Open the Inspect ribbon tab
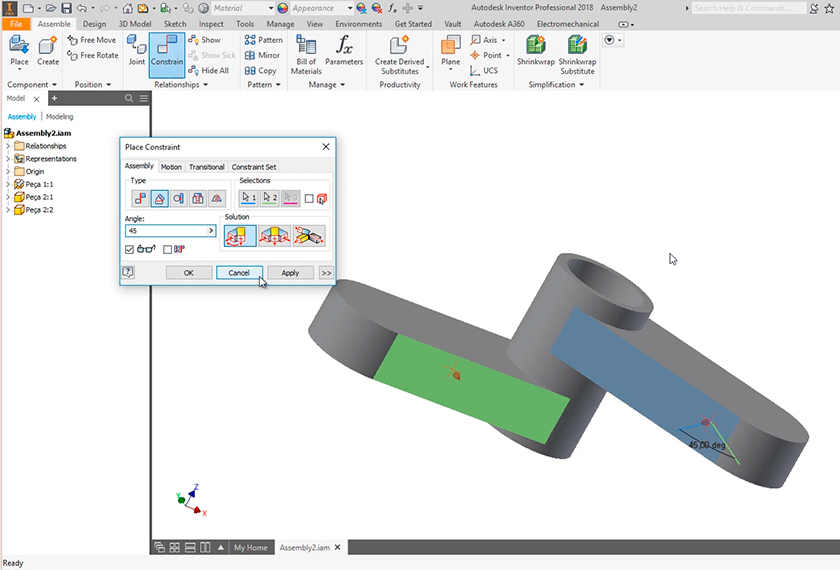 point(211,24)
